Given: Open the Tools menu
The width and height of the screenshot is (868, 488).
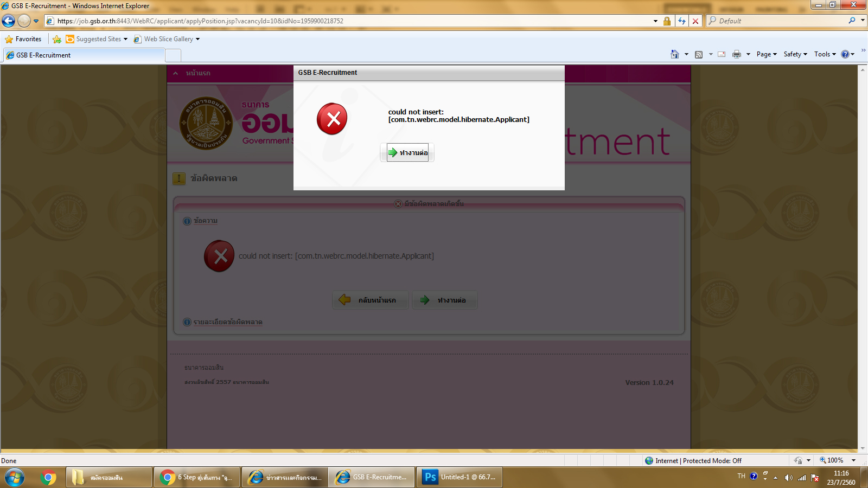Looking at the screenshot, I should 825,54.
